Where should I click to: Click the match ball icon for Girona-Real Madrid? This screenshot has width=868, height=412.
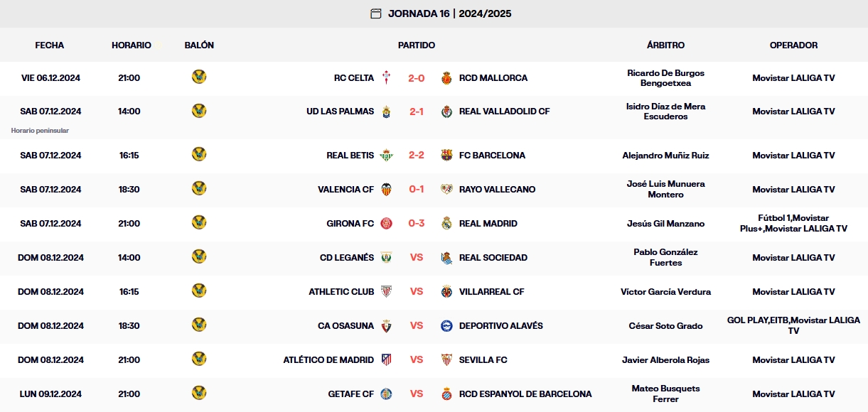199,223
